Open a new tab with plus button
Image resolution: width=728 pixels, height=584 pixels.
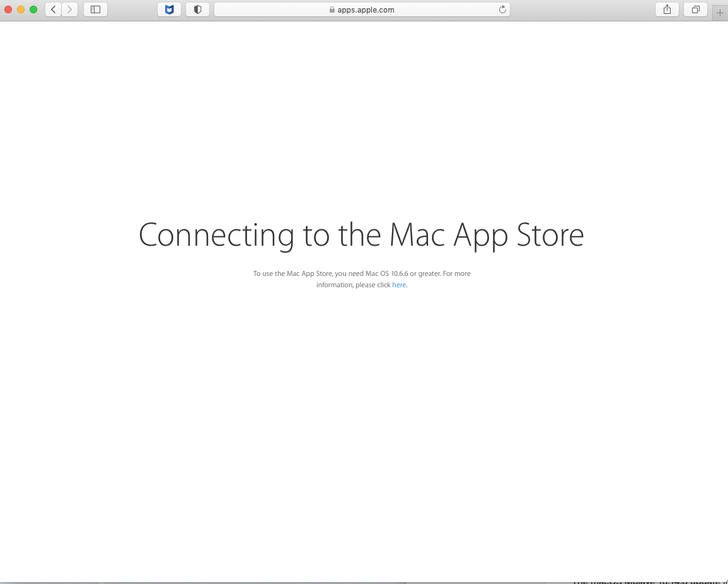(720, 13)
